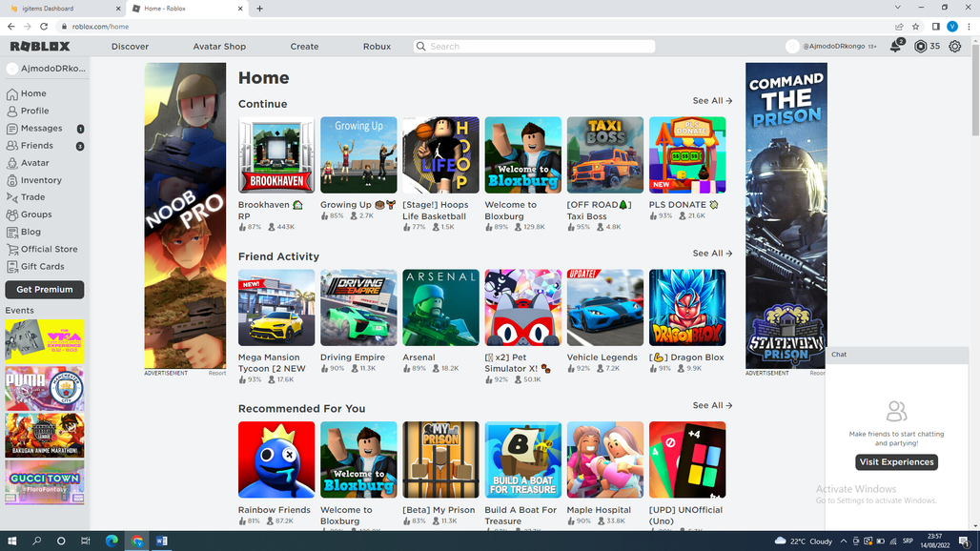Open Word from the taskbar
Screen dimensions: 980x551
pyautogui.click(x=161, y=541)
